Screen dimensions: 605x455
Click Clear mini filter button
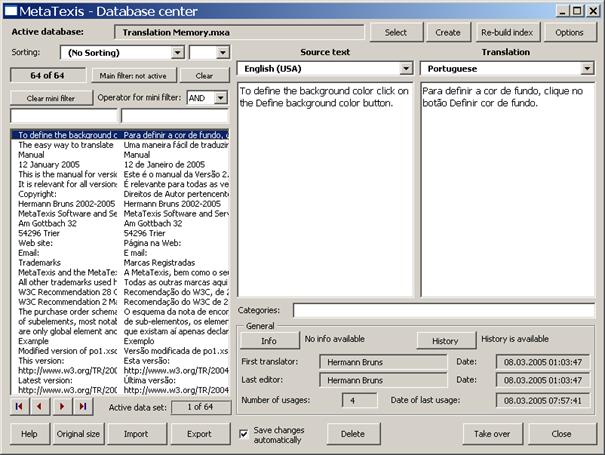click(51, 98)
